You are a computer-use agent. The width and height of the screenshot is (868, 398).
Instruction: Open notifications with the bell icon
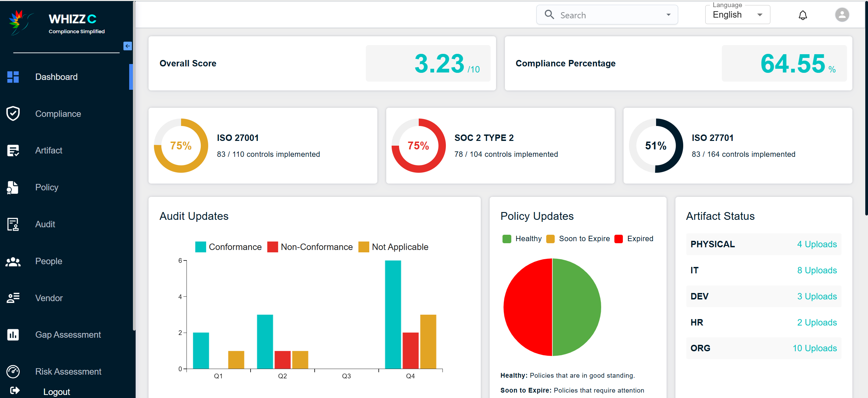pos(803,15)
